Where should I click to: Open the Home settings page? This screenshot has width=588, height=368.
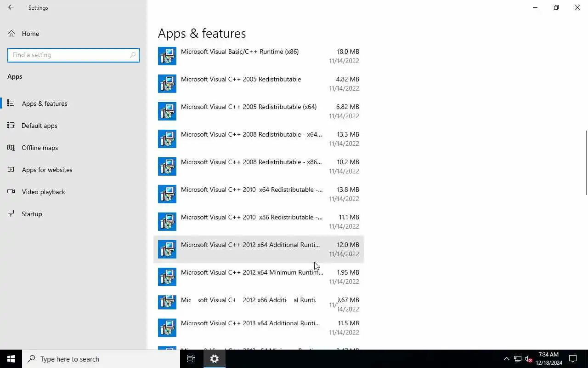coord(73,34)
